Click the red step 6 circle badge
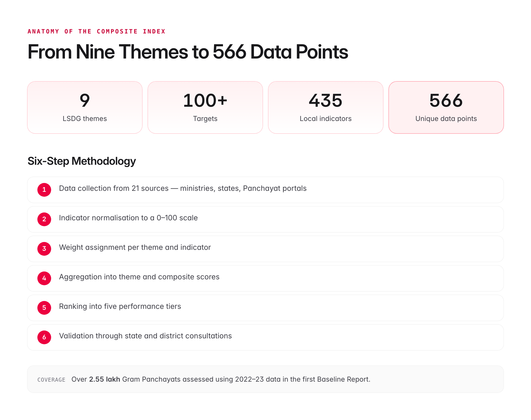 pyautogui.click(x=44, y=337)
